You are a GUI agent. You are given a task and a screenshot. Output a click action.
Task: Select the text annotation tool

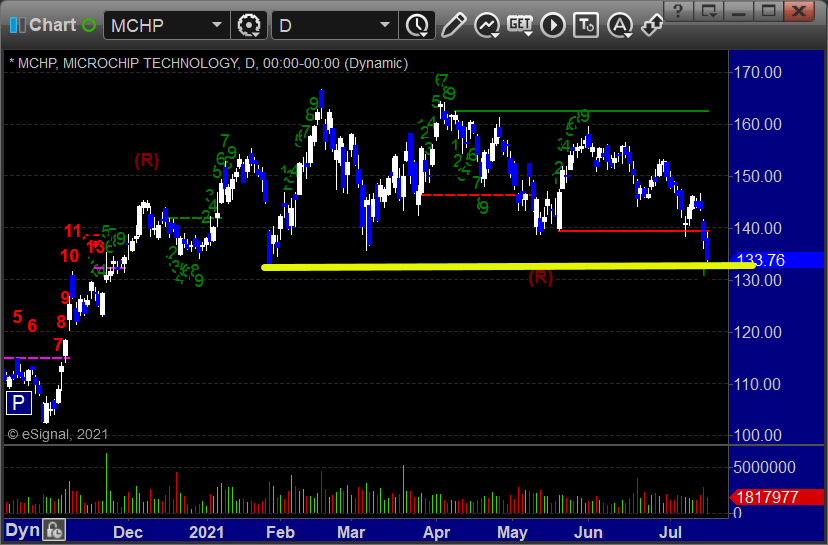pos(586,25)
